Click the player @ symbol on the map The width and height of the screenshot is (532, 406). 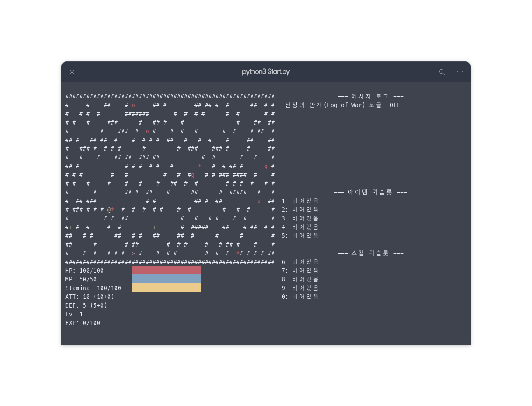[109, 210]
